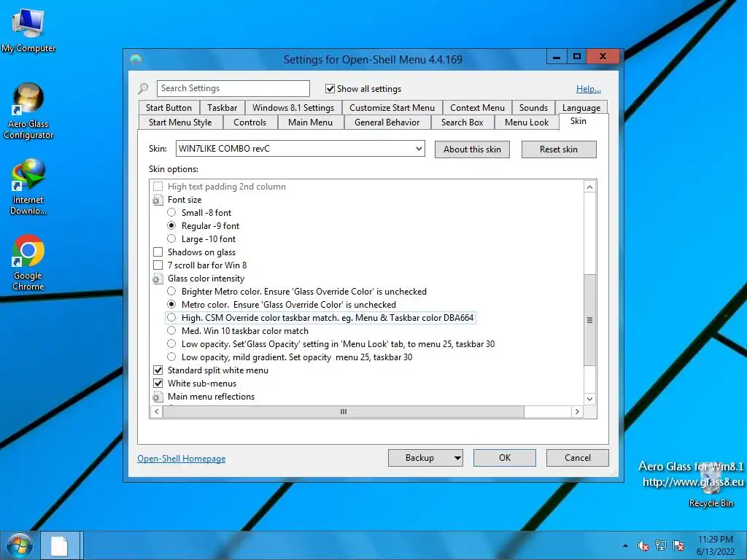This screenshot has width=747, height=560.
Task: Switch to the Menu Look tab
Action: point(527,122)
